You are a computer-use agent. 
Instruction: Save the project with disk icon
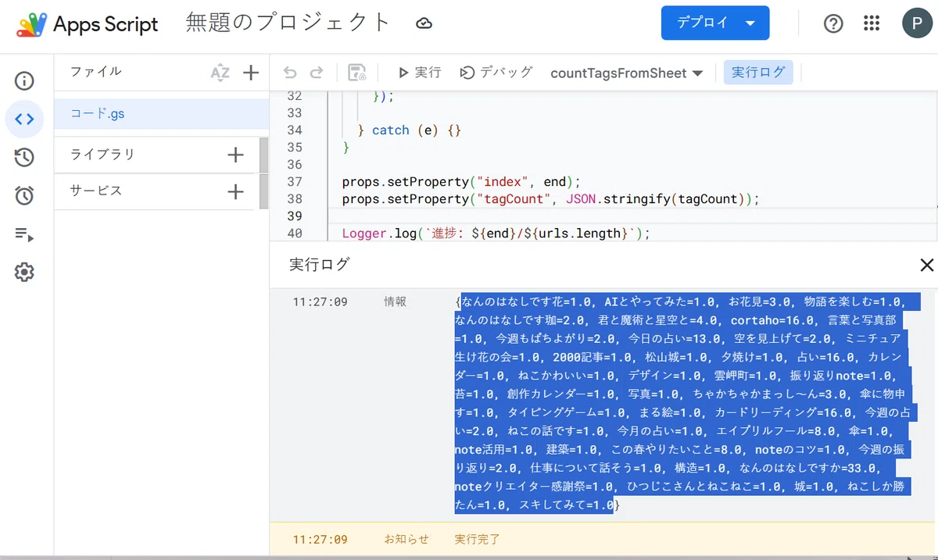point(357,73)
